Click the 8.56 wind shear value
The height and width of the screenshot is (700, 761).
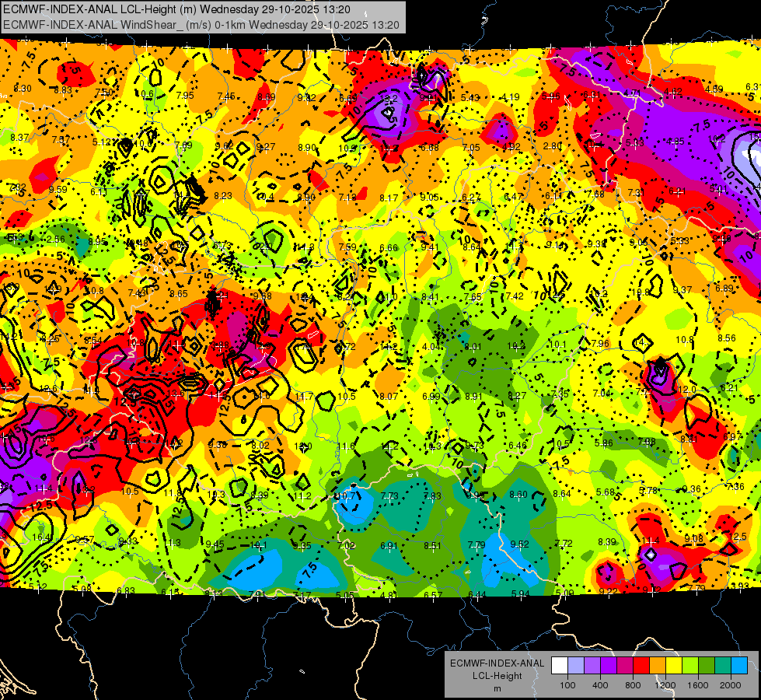click(727, 338)
